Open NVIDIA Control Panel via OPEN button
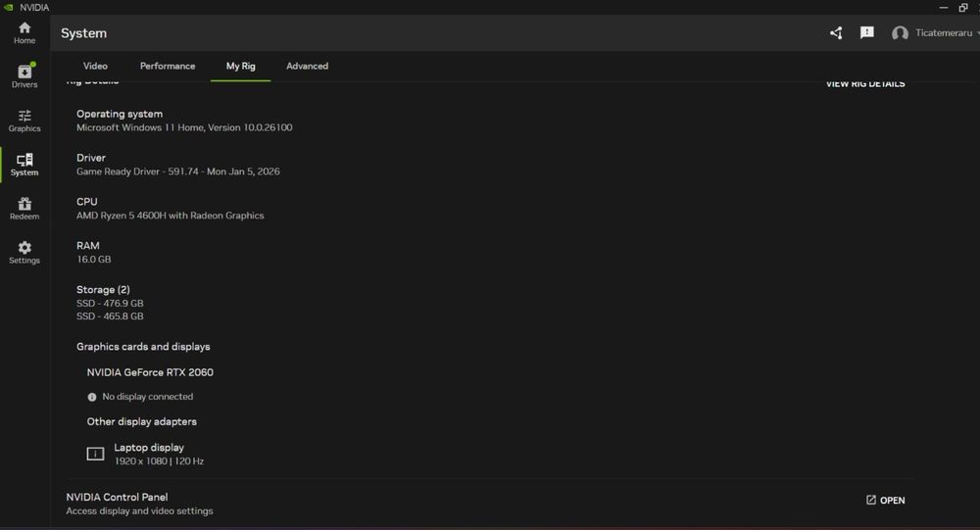 885,500
